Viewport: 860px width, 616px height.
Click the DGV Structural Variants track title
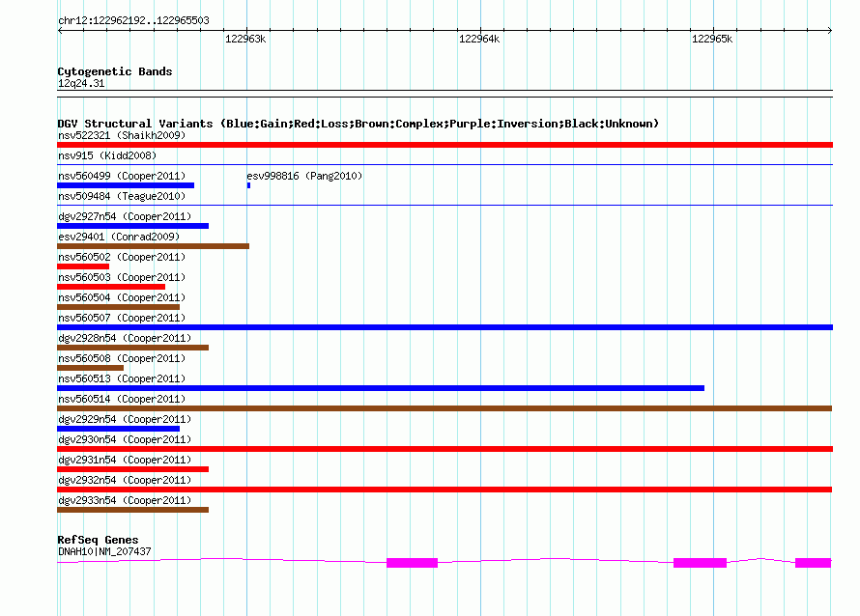[x=358, y=124]
